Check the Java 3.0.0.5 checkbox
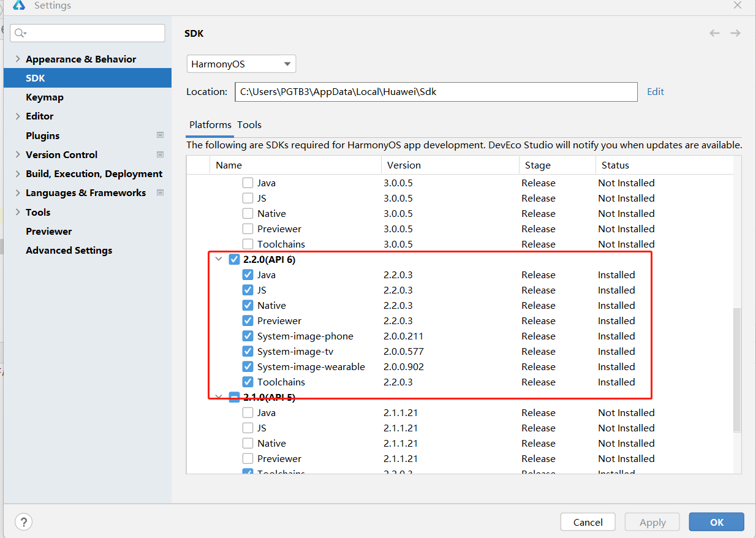This screenshot has width=756, height=538. tap(248, 183)
